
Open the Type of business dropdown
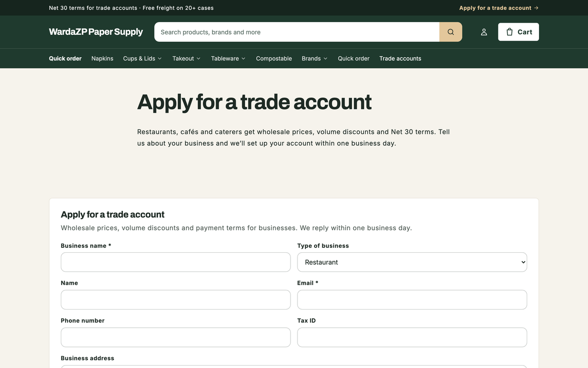(x=412, y=262)
